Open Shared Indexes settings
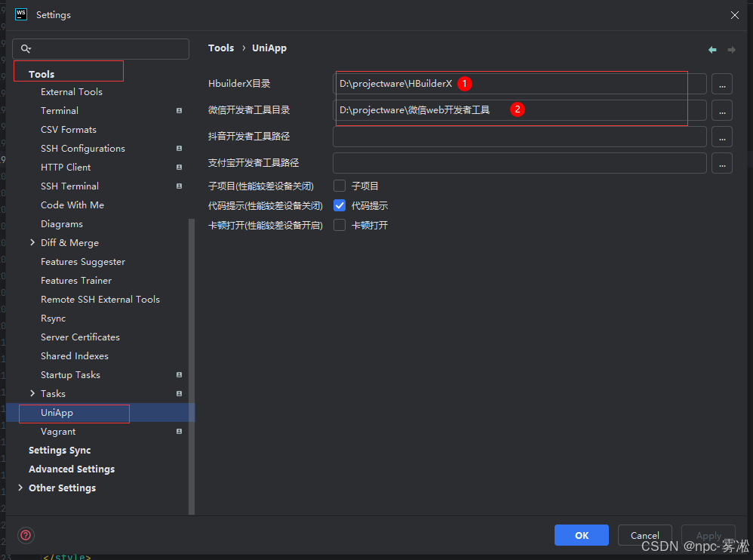Screen dimensions: 753x560 coord(75,356)
